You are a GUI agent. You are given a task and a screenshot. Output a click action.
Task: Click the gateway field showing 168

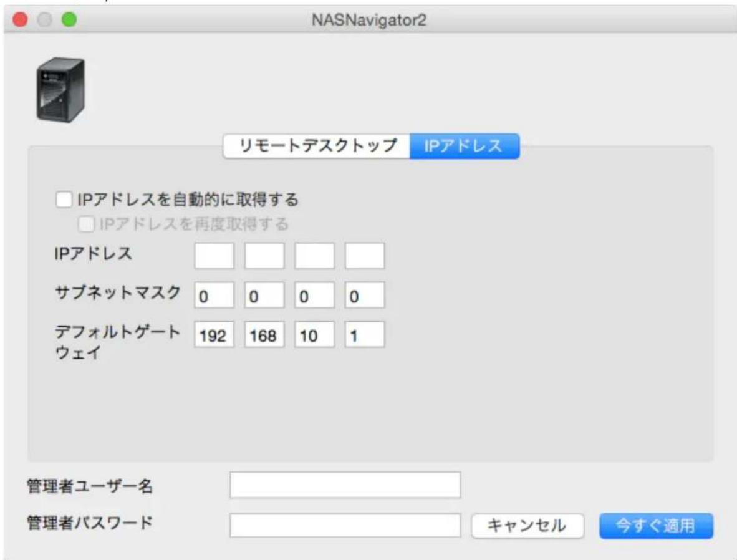(x=264, y=334)
